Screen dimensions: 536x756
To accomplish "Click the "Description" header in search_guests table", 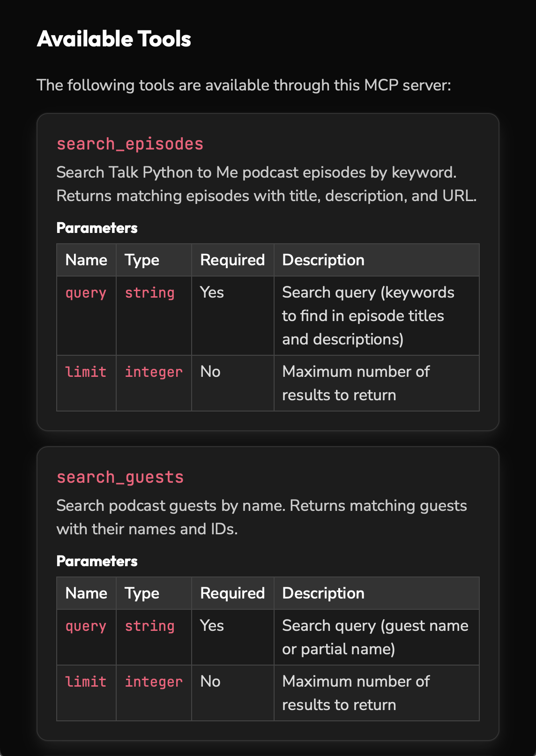I will click(323, 593).
